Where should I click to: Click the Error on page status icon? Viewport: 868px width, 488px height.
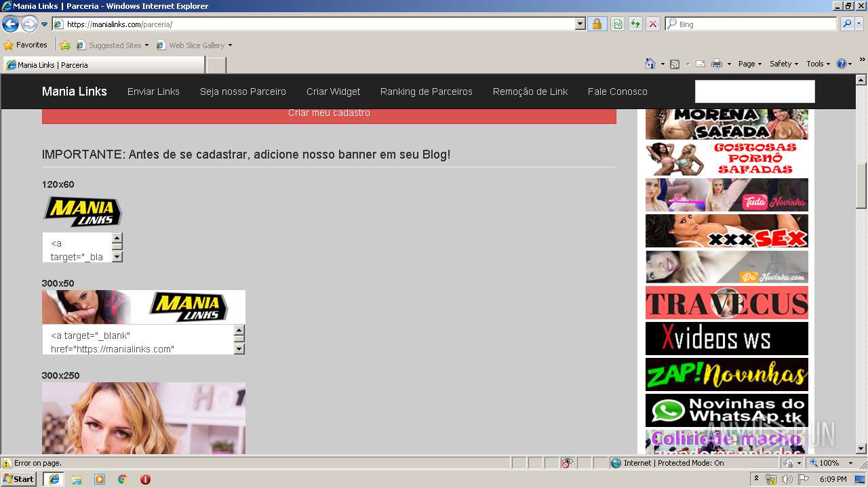coord(7,463)
